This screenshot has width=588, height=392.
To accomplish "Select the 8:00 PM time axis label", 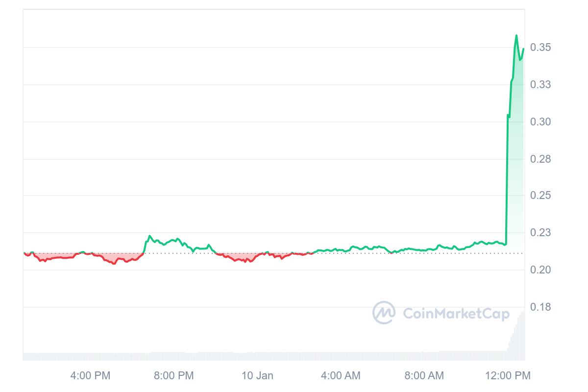I will pos(174,376).
